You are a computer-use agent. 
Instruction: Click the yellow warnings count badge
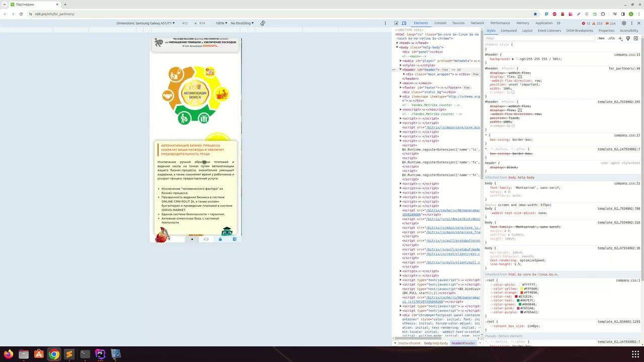[x=598, y=23]
